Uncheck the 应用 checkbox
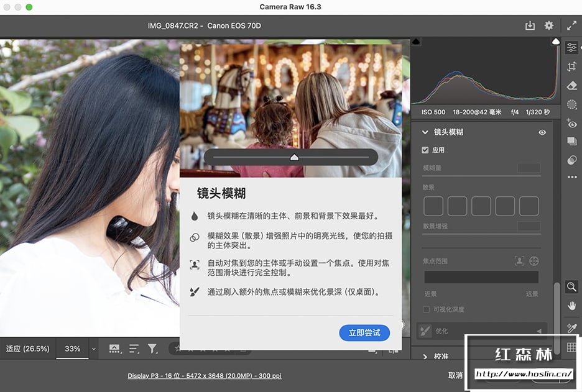The image size is (582, 392). click(425, 150)
